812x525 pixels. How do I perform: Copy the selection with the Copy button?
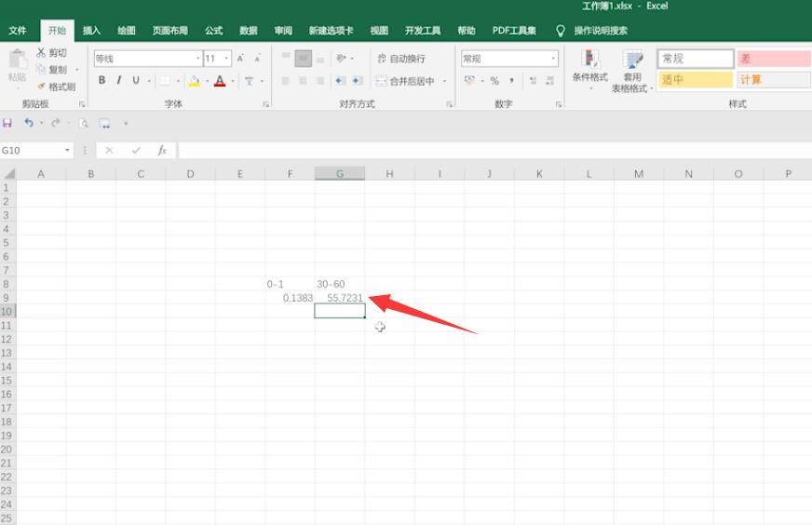click(52, 70)
